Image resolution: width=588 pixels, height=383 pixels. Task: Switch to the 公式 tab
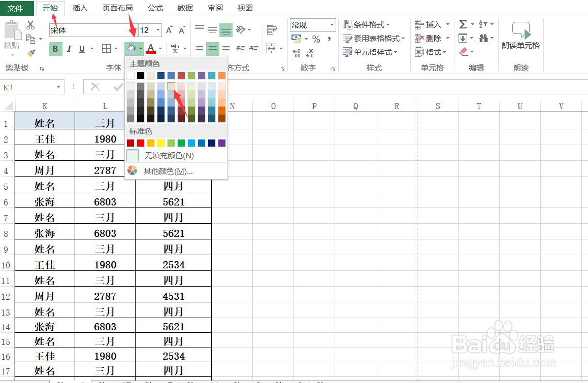tap(155, 8)
